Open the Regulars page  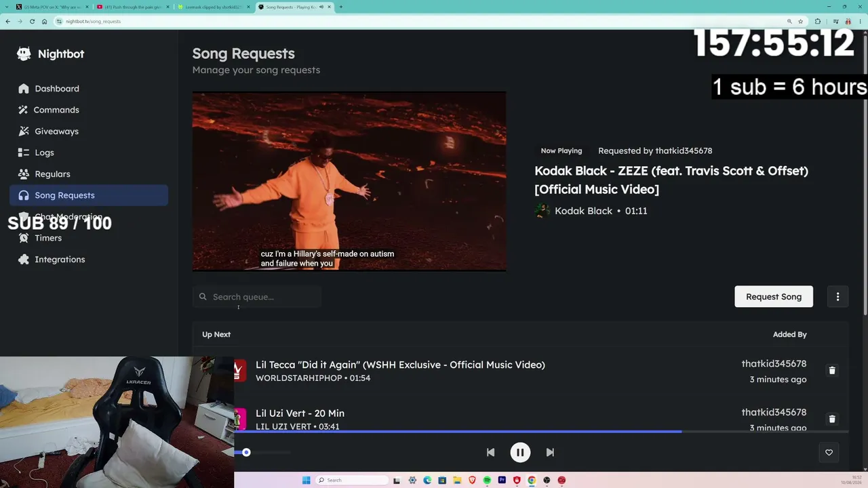(x=89, y=174)
